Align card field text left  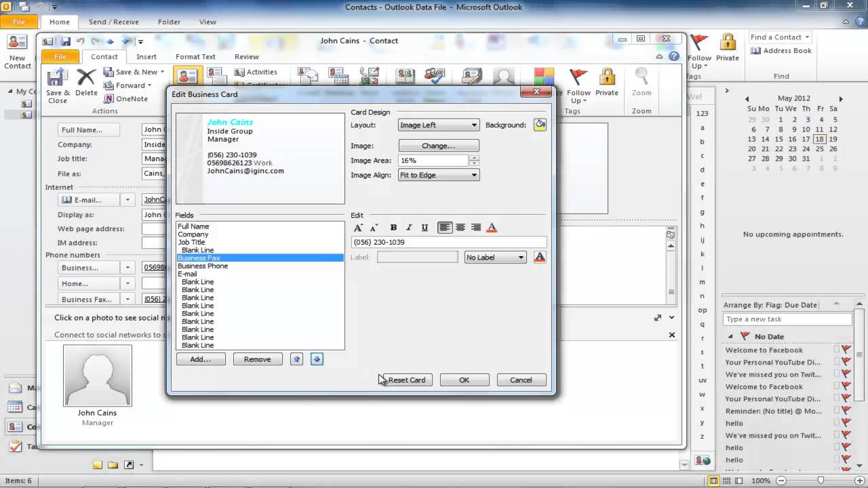coord(445,228)
